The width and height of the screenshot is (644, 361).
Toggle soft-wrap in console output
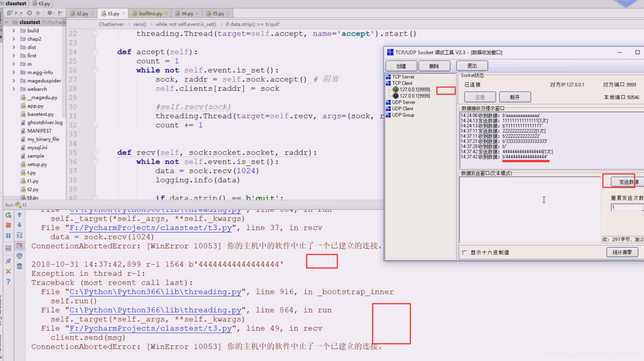19,235
